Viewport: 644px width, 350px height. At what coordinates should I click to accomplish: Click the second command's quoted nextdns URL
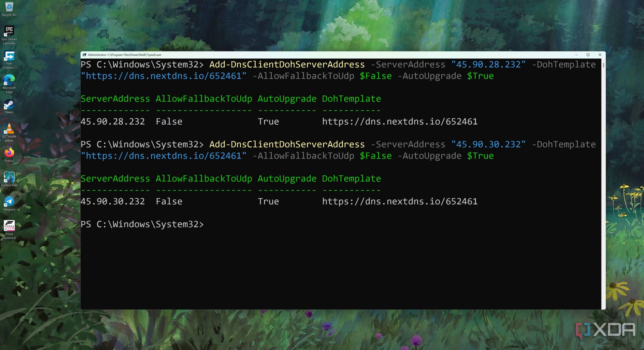click(164, 156)
